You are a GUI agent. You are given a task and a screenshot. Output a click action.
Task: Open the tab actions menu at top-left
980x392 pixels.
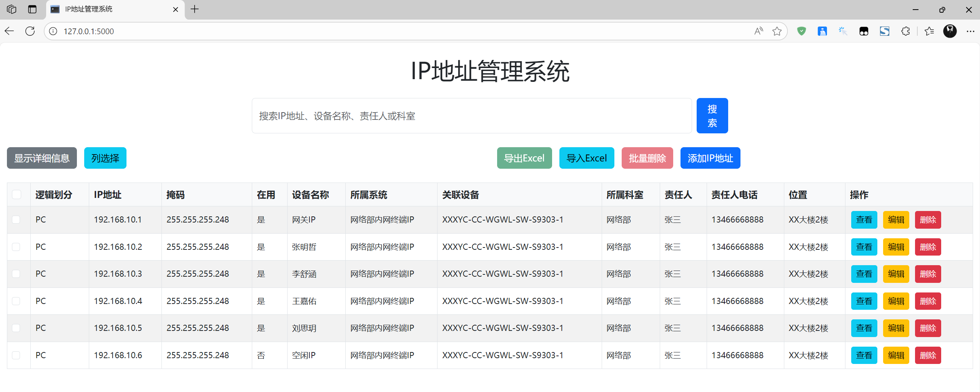tap(11, 9)
